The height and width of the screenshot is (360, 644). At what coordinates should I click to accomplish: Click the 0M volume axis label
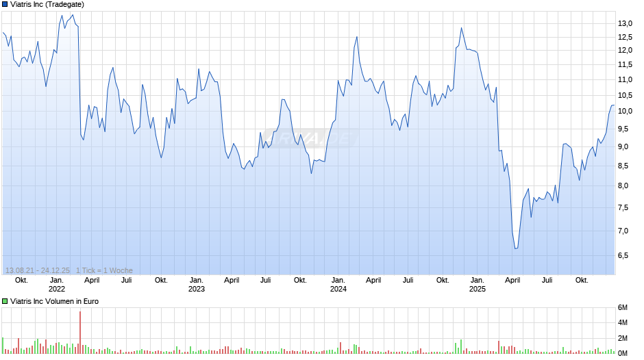point(623,353)
